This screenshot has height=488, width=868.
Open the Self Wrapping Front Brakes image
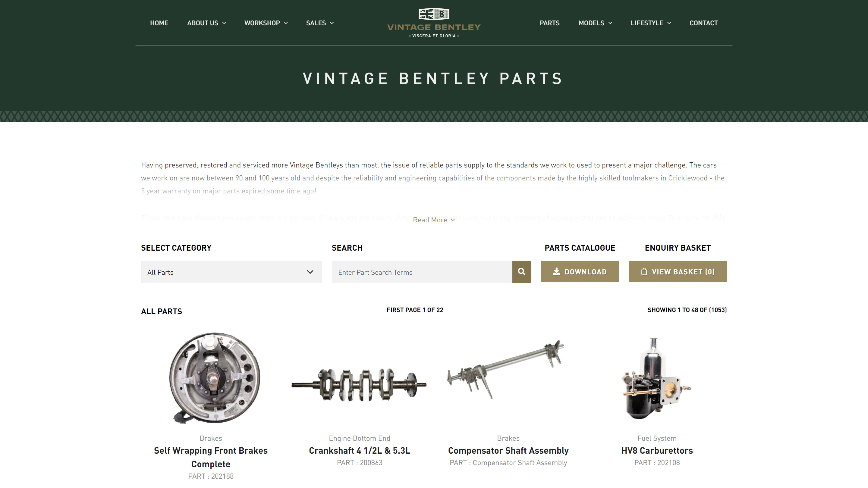point(215,378)
